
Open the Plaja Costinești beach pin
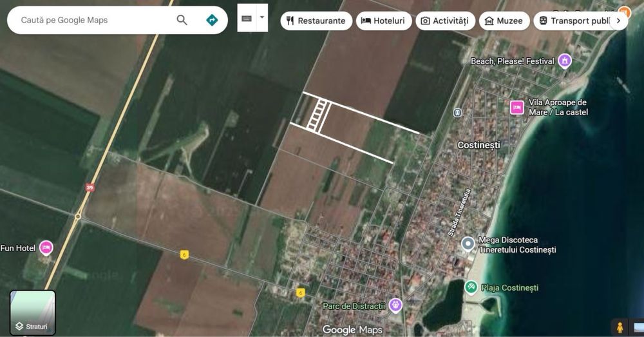(x=471, y=287)
